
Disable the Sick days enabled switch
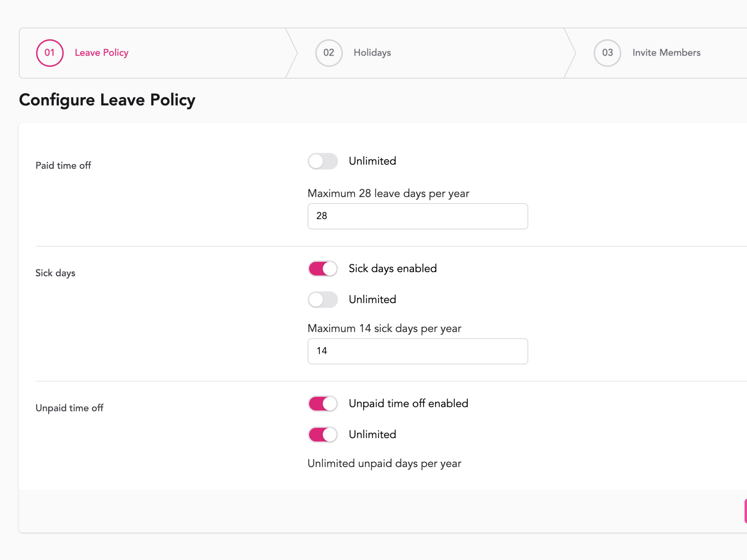point(323,269)
